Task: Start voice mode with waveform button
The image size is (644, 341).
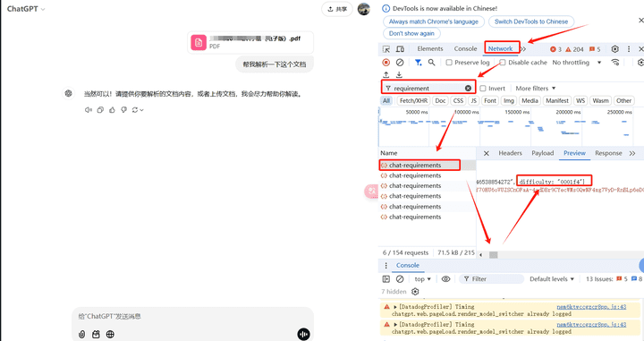Action: 303,335
